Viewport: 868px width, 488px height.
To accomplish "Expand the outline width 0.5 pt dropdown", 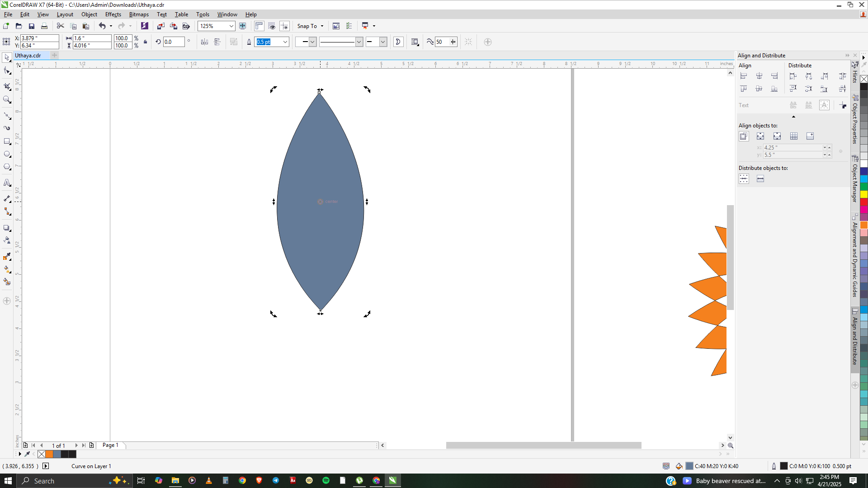I will coord(285,42).
